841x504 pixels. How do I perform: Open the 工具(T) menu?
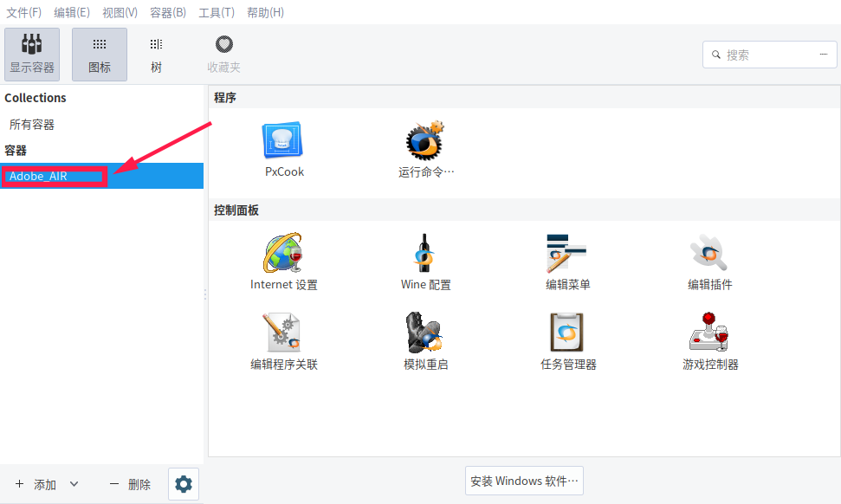(216, 12)
